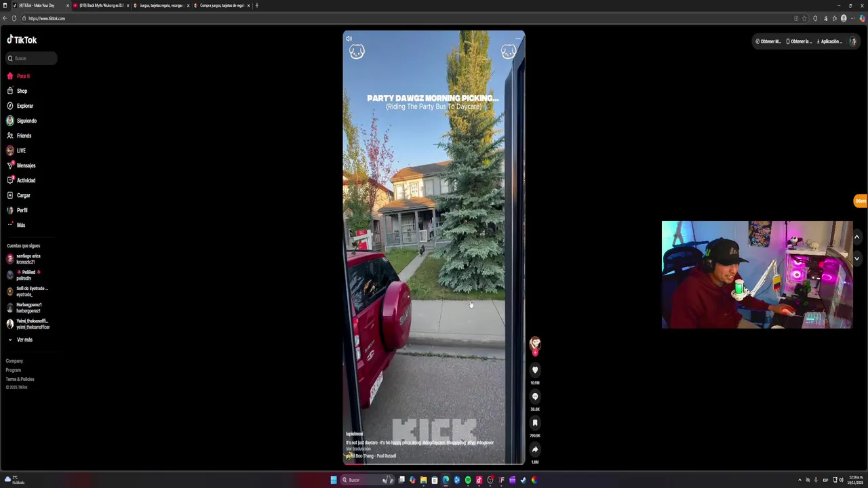Expand the Company footer section
This screenshot has width=868, height=488.
click(x=14, y=361)
